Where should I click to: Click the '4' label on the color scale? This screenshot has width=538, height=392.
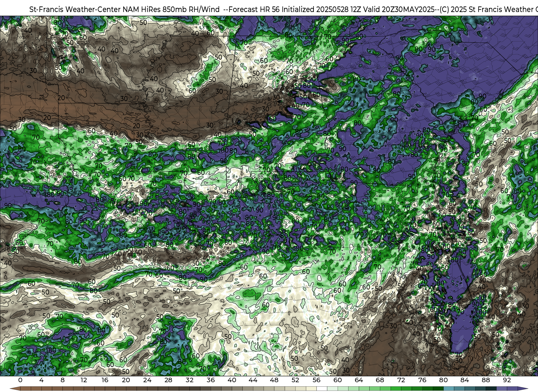point(41,380)
